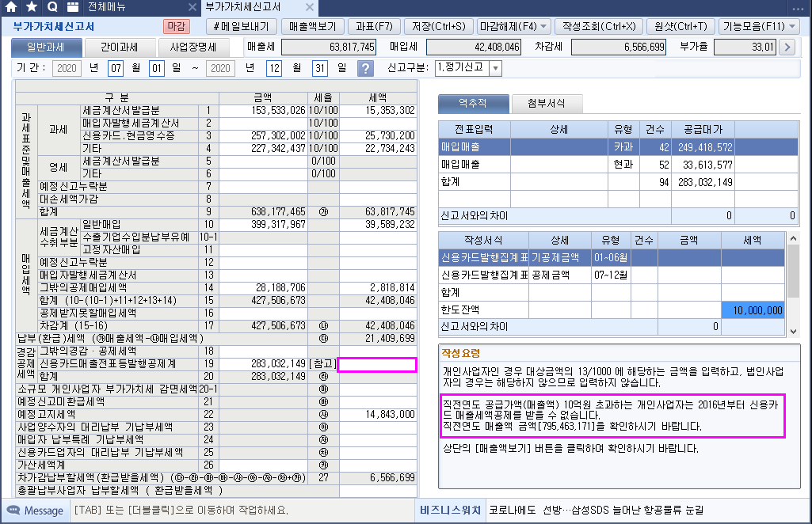Select amount 28,188,706 in row 14
The image size is (812, 524).
(x=263, y=288)
